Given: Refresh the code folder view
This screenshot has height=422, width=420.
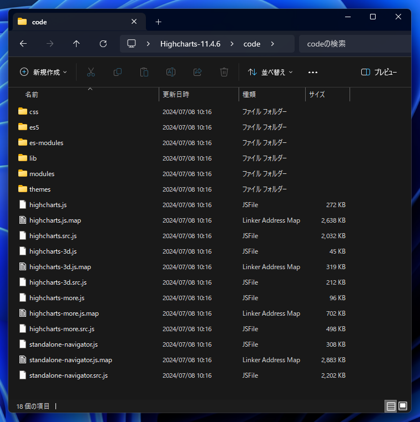Looking at the screenshot, I should [103, 44].
